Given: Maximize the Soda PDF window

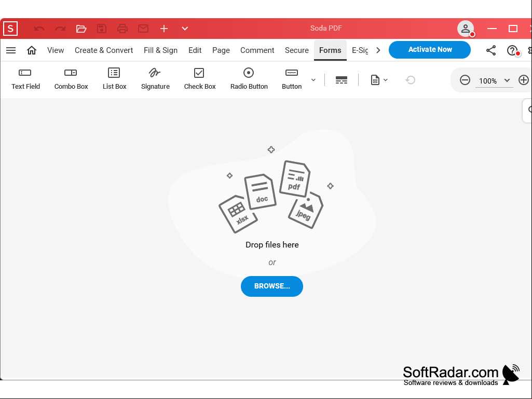Looking at the screenshot, I should [513, 29].
